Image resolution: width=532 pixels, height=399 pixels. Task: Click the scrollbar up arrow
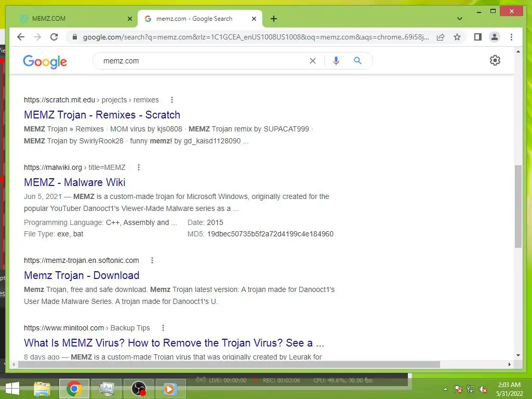pos(518,51)
